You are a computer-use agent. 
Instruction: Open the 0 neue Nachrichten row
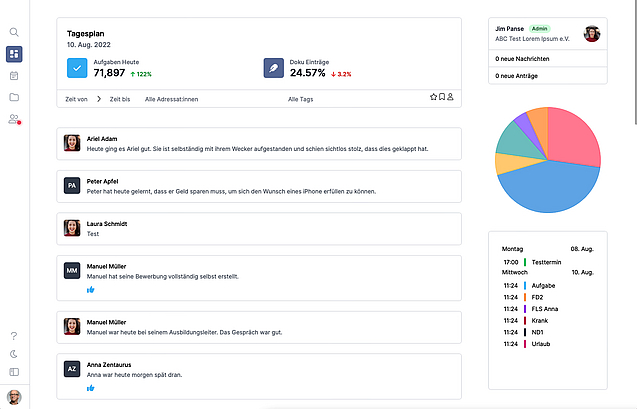(x=548, y=59)
